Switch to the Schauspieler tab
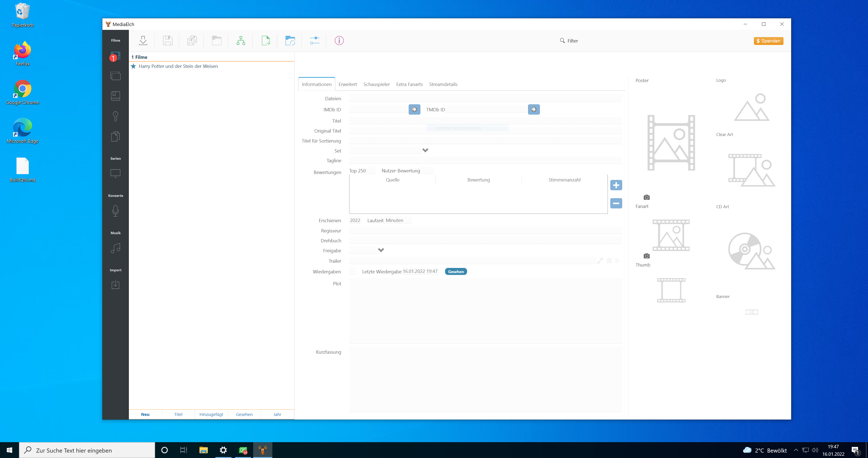868x458 pixels. [376, 84]
